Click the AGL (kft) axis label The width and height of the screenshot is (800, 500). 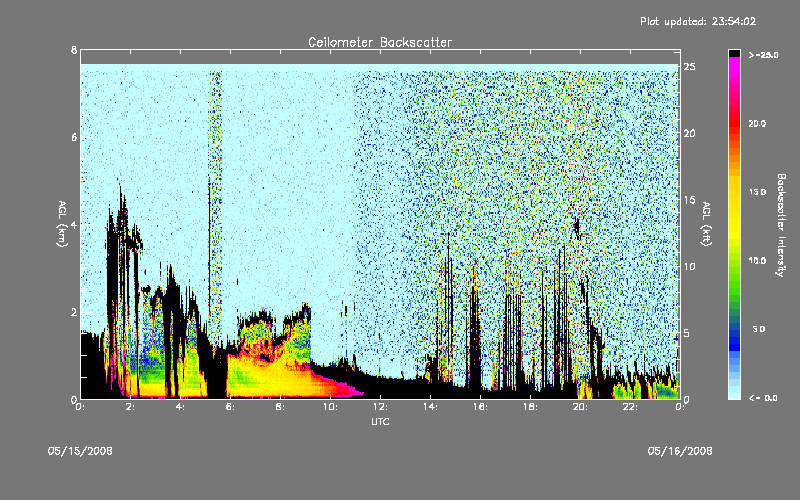tap(706, 224)
